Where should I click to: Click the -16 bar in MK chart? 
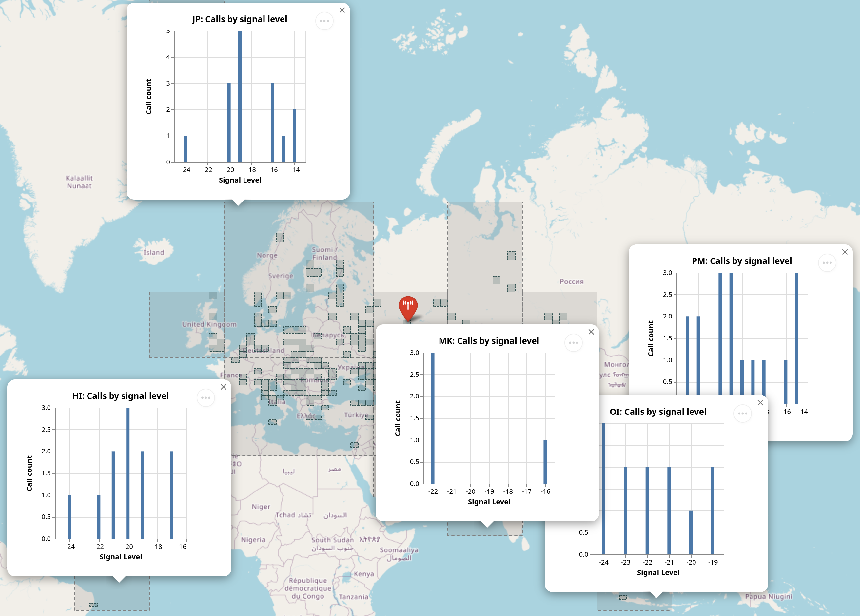[x=545, y=462]
